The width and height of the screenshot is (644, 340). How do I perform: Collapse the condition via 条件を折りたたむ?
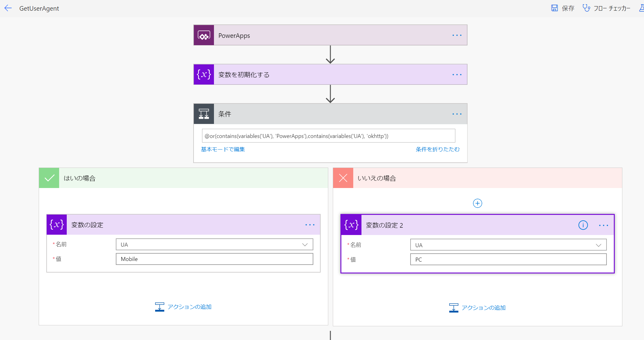tap(438, 149)
